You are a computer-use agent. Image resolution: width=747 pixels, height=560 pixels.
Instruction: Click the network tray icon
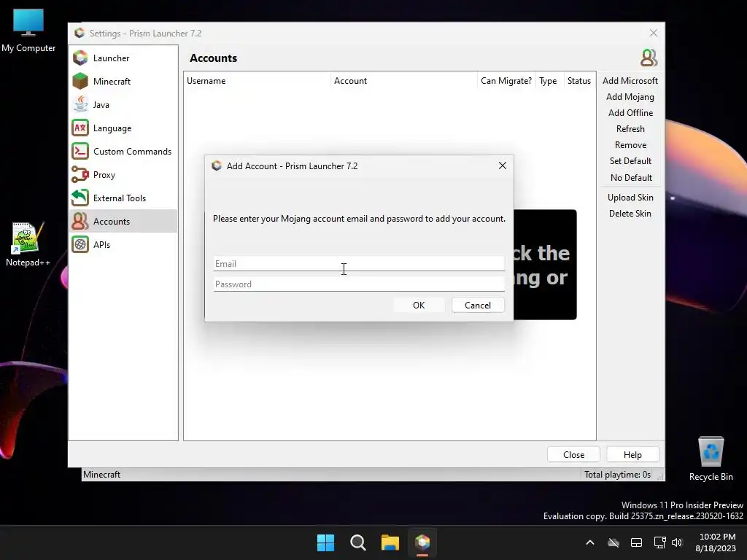click(659, 542)
